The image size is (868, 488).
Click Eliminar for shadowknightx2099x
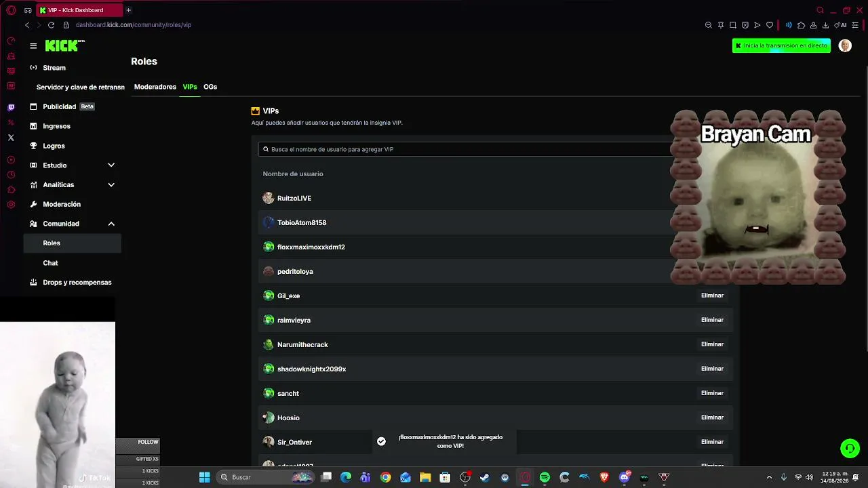tap(712, 369)
